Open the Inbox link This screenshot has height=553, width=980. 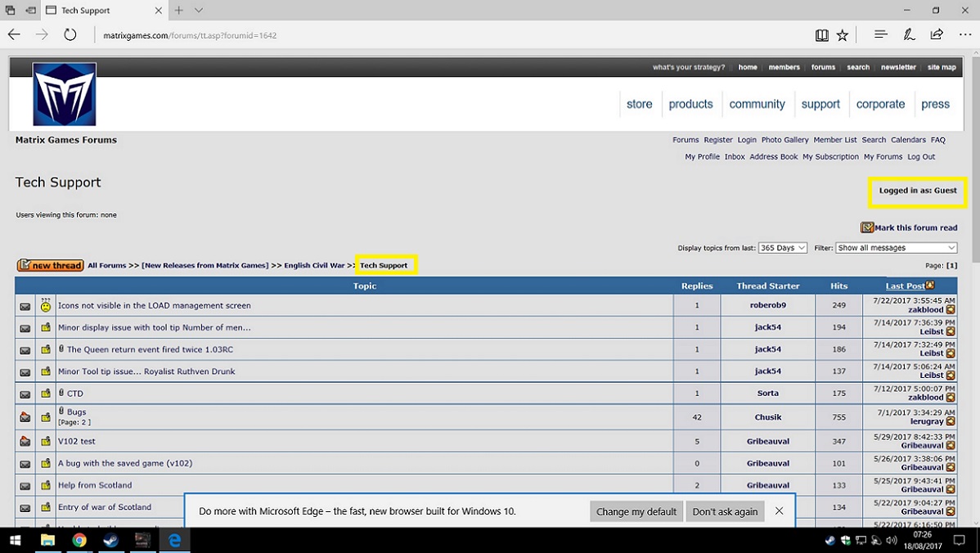[735, 157]
